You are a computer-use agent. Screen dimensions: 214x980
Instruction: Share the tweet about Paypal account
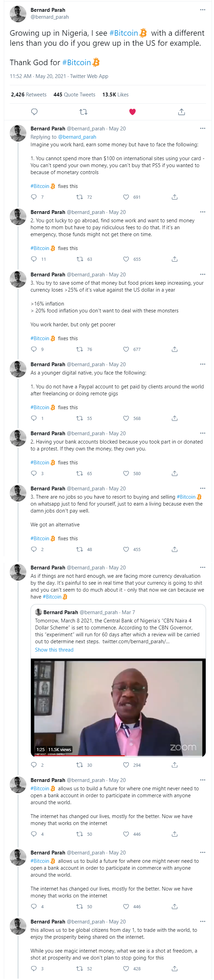coord(174,419)
